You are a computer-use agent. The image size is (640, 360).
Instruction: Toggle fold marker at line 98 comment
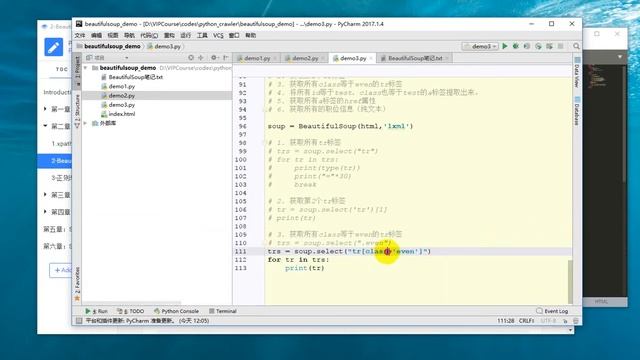point(264,142)
